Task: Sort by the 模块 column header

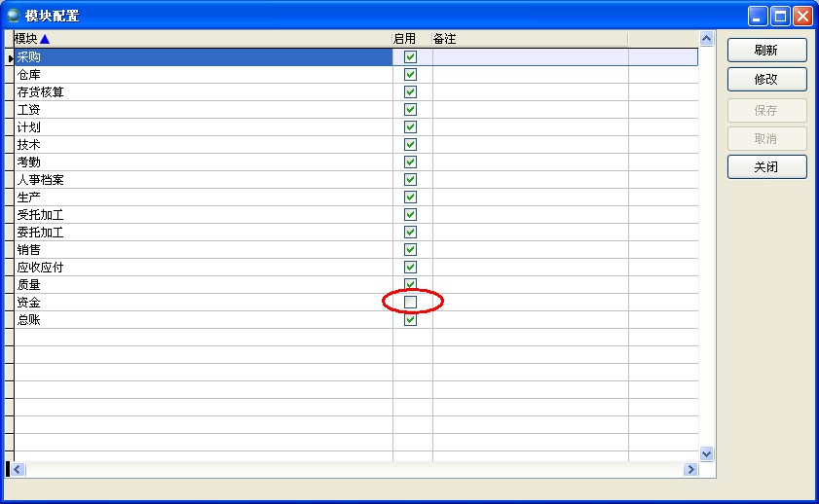Action: tap(25, 39)
